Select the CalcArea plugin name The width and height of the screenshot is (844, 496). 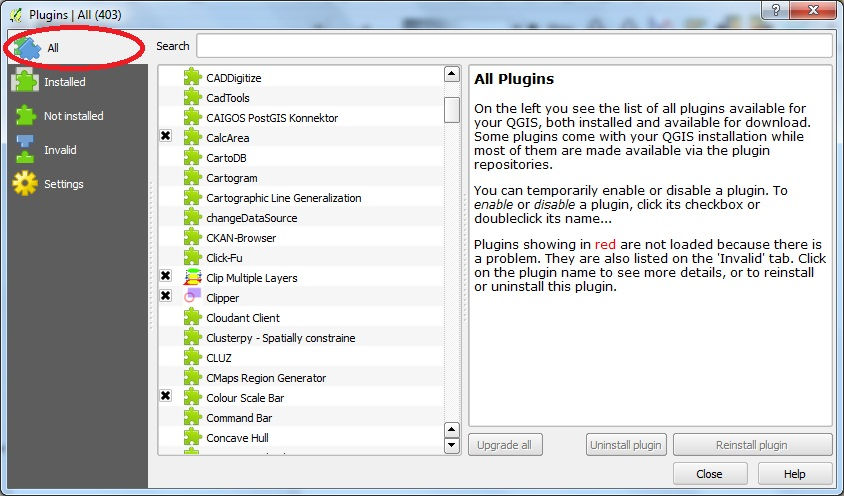tap(228, 138)
